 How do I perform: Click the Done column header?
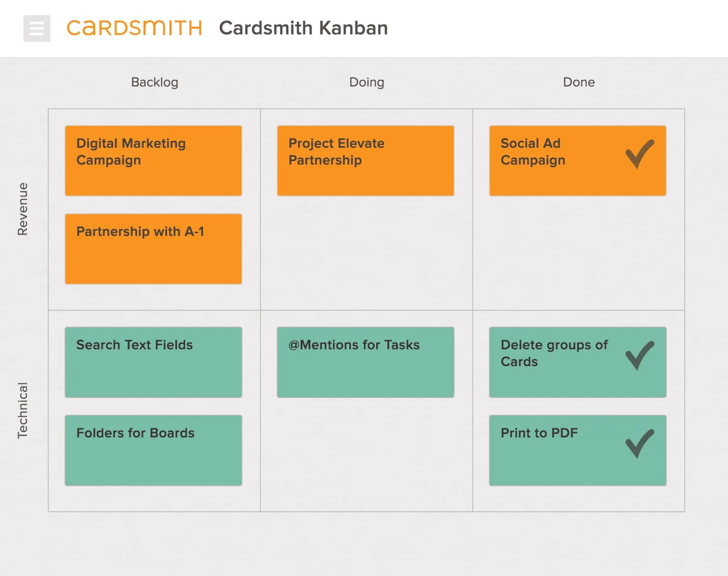pyautogui.click(x=578, y=82)
